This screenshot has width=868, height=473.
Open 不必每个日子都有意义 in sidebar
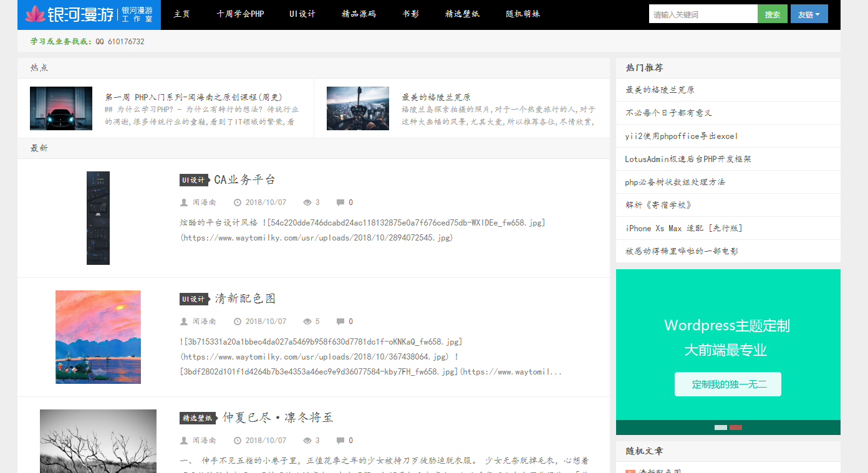668,113
